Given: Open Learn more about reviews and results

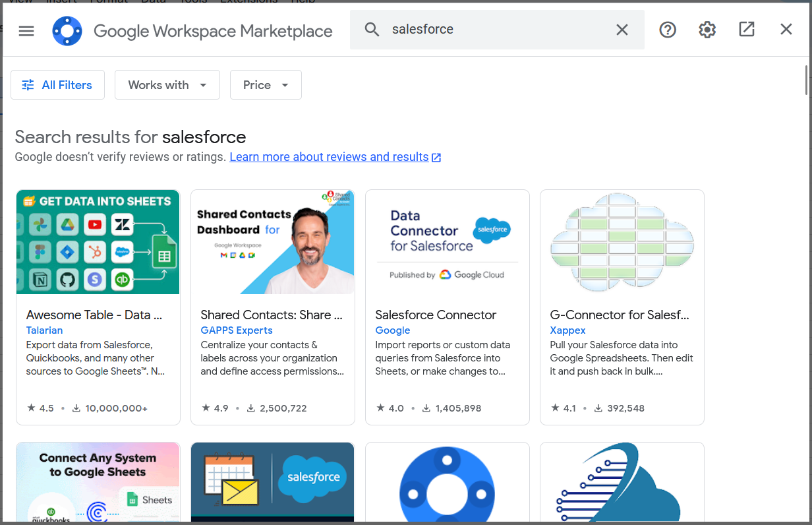Looking at the screenshot, I should [330, 156].
